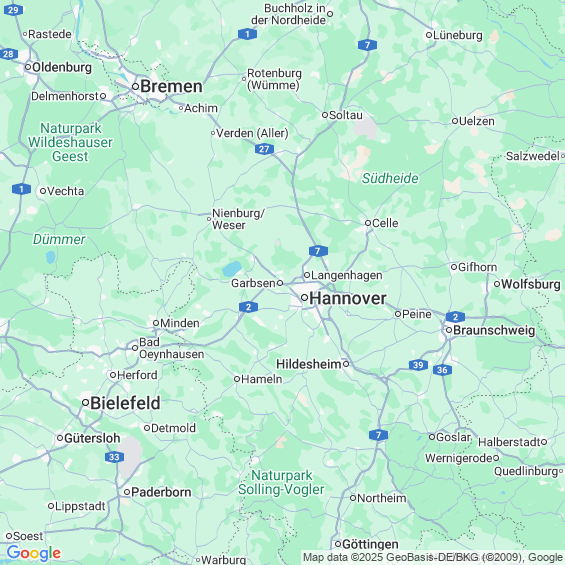Click the Naturpark Wildeshauser Geest label
Viewport: 565px width, 565px height.
pos(70,142)
